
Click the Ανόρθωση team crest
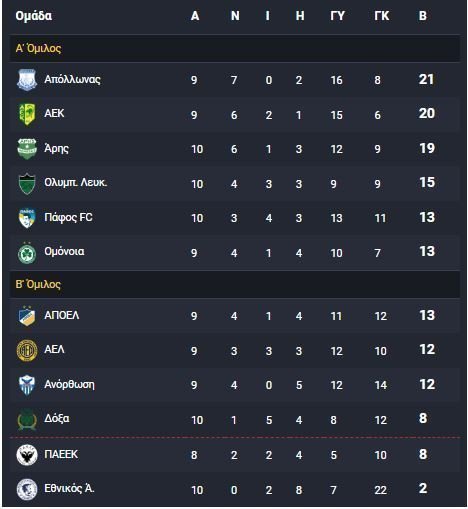point(27,385)
